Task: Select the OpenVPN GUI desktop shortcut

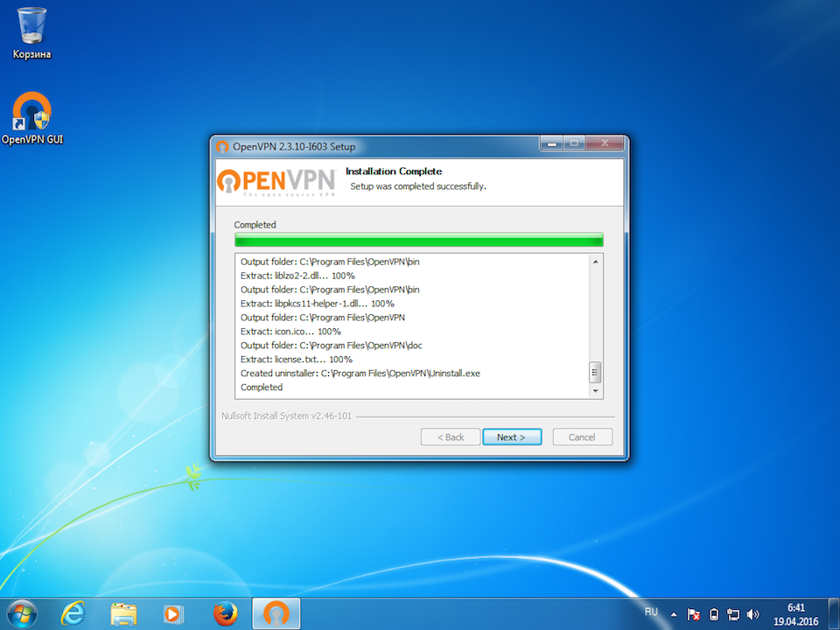Action: (32, 118)
